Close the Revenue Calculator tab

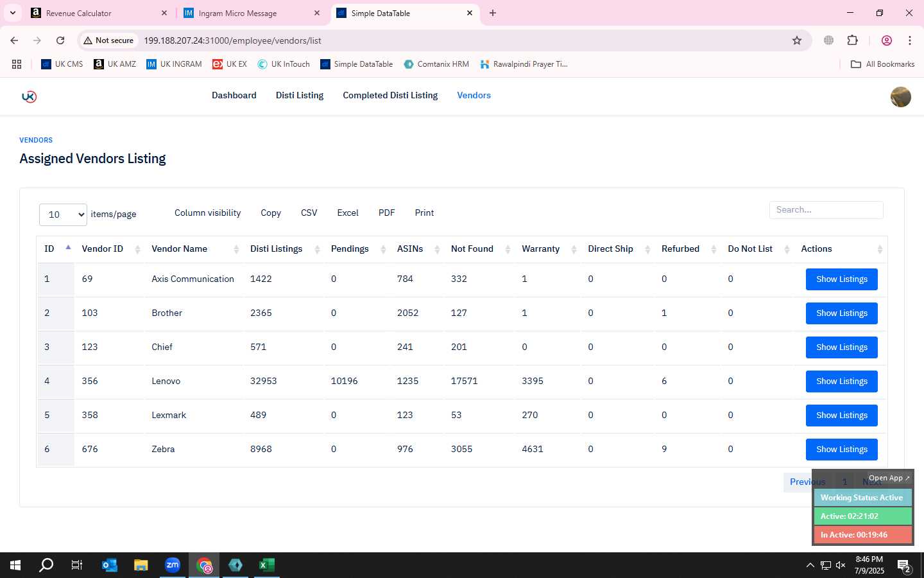164,13
